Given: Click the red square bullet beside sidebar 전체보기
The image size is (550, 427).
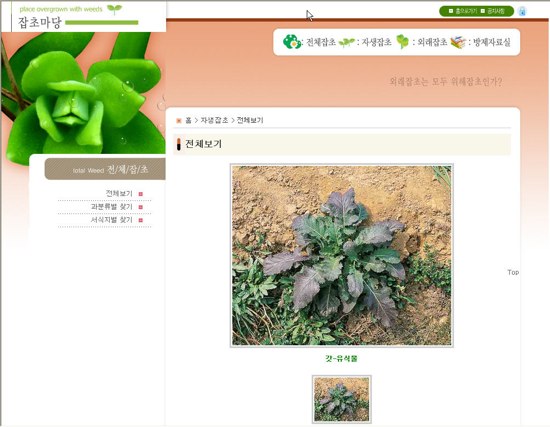Looking at the screenshot, I should 141,194.
